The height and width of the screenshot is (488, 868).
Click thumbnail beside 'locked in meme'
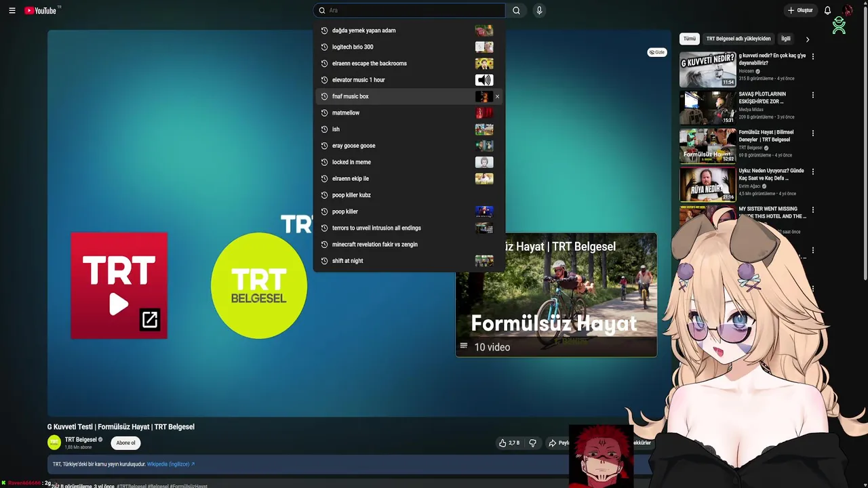pos(484,162)
